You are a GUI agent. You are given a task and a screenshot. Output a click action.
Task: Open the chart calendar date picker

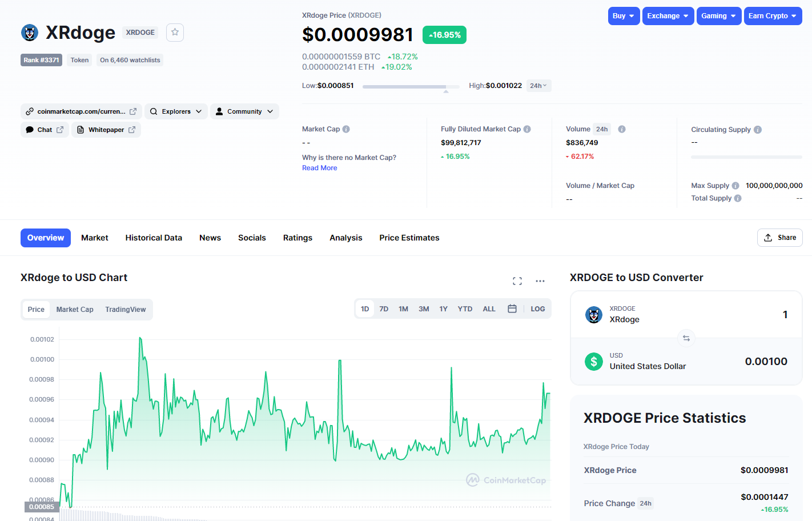click(512, 308)
